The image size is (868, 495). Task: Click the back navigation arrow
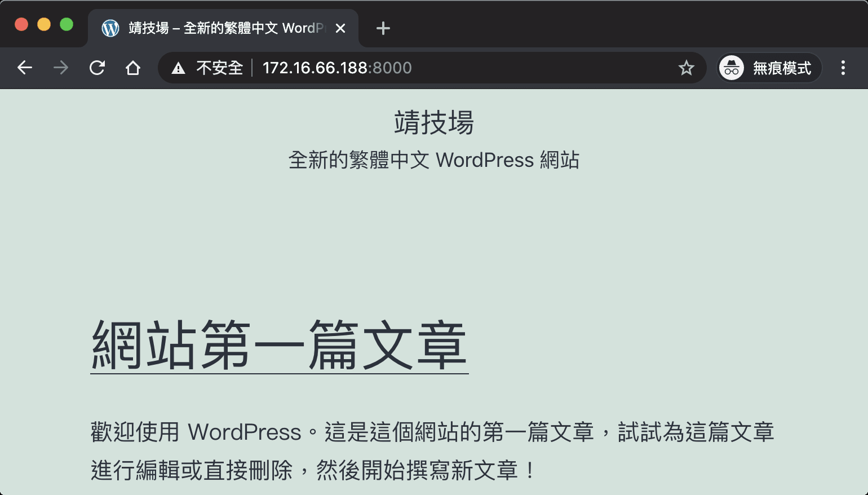pyautogui.click(x=25, y=68)
